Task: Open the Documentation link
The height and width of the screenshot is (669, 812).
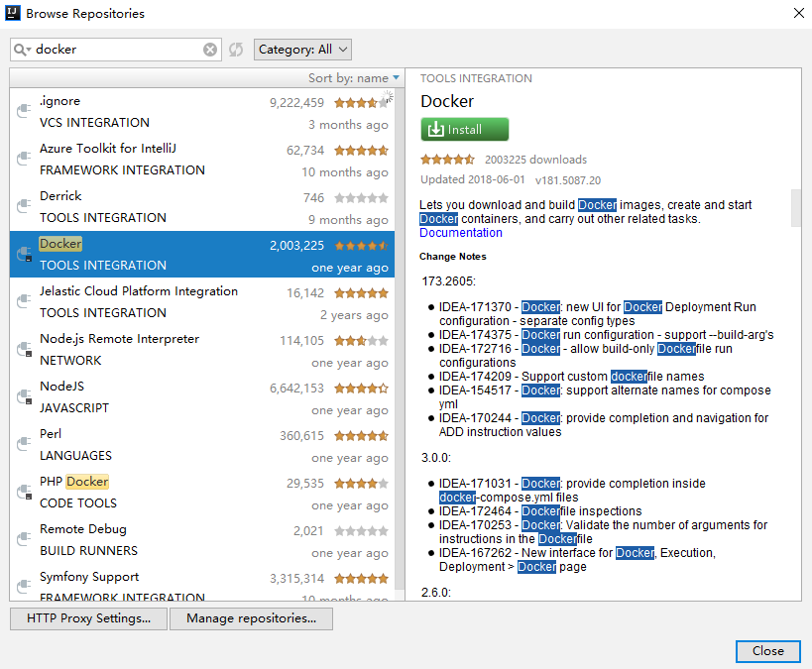Action: pos(460,233)
